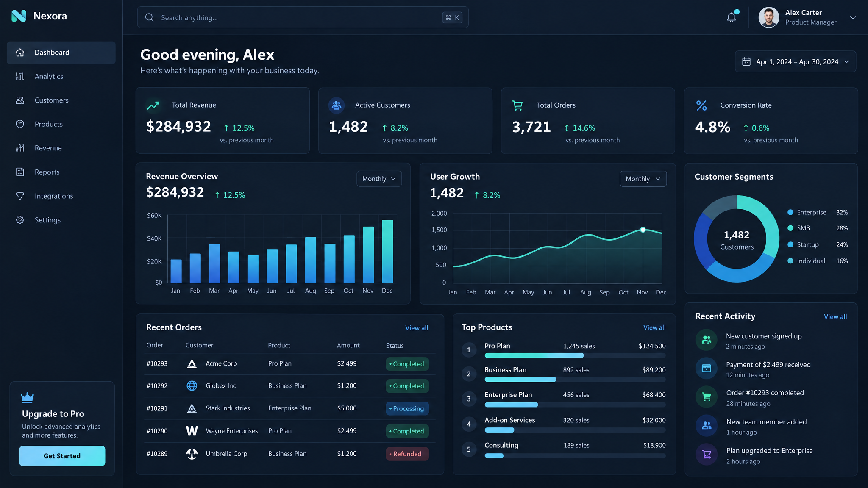Click the Customers people icon in sidebar
The width and height of the screenshot is (868, 488).
20,100
